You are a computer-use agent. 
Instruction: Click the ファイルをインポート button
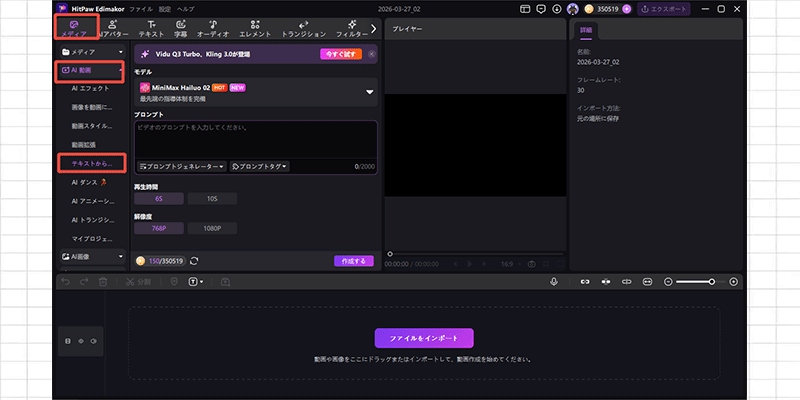tap(424, 338)
